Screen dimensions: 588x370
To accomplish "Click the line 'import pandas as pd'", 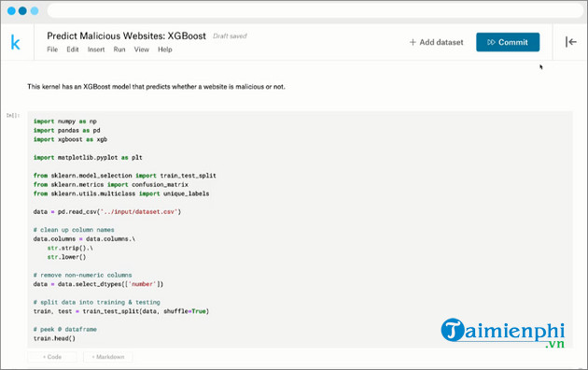I will click(67, 131).
